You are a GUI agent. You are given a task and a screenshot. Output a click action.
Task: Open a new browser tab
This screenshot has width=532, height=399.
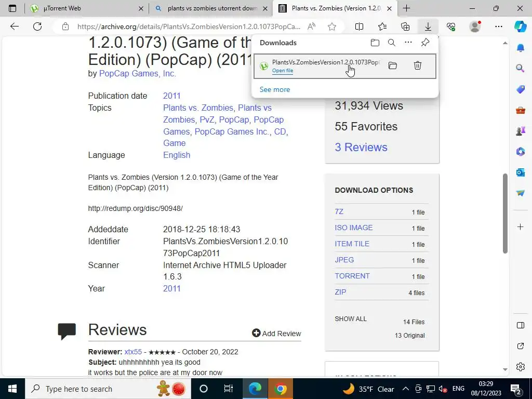pos(406,8)
